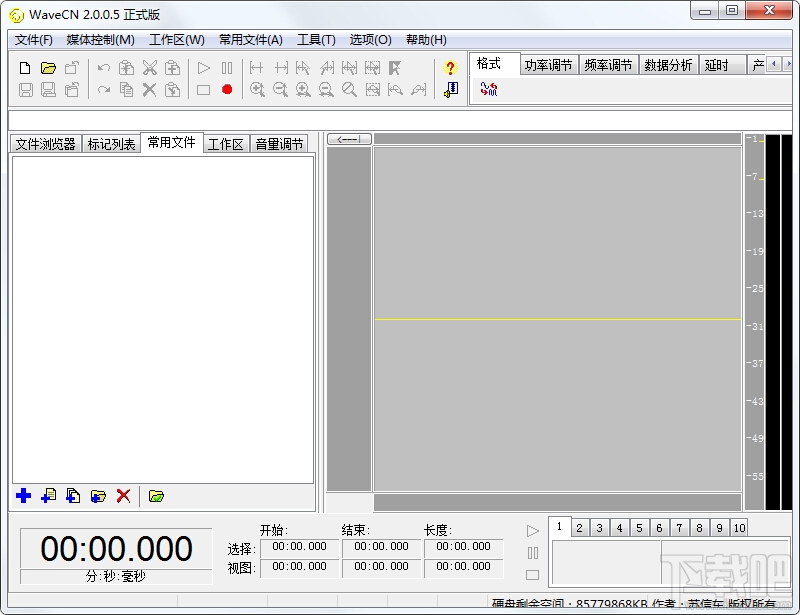This screenshot has height=615, width=800.
Task: Click the 选择 长度 time field
Action: click(463, 547)
